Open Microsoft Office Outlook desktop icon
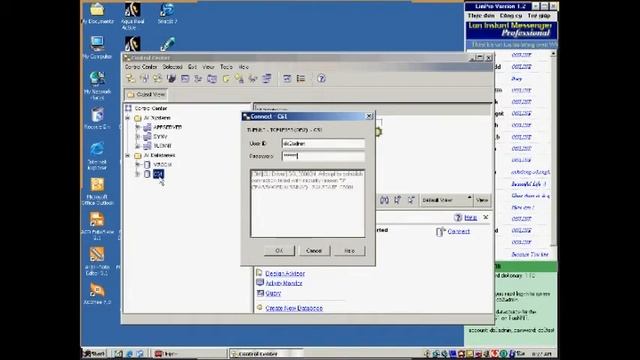The height and width of the screenshot is (360, 640). [98, 191]
